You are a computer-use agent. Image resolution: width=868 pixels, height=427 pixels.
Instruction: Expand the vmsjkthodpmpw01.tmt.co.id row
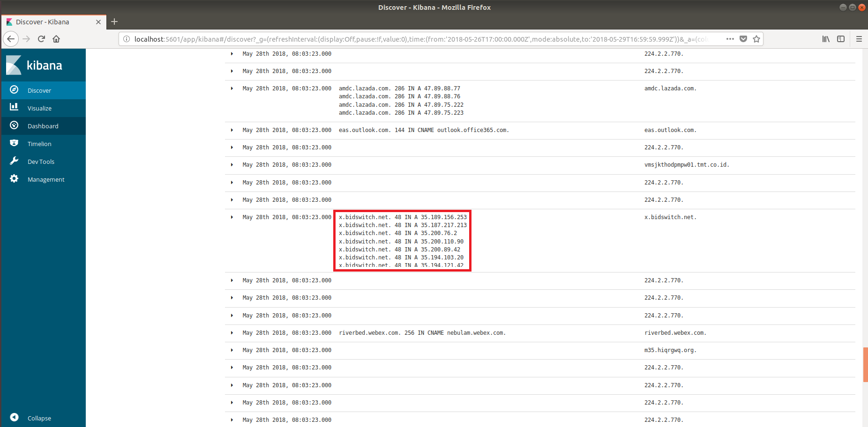[232, 165]
